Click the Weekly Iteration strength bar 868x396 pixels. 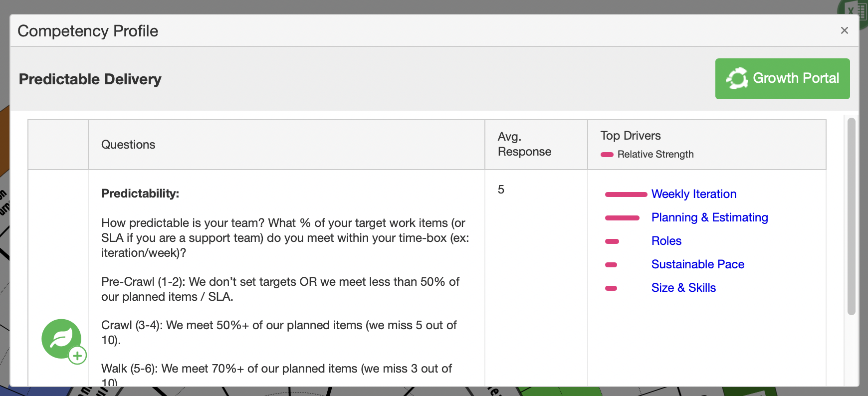pyautogui.click(x=626, y=195)
